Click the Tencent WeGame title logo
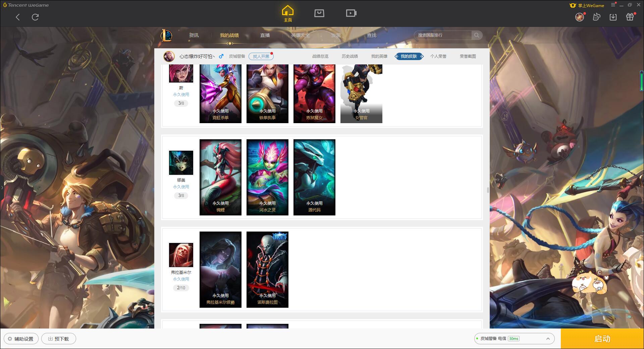The height and width of the screenshot is (349, 644). click(26, 5)
